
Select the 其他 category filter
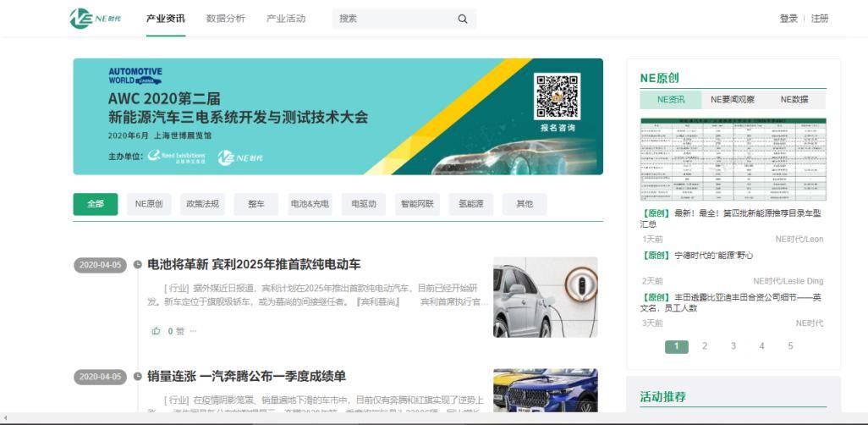pos(525,204)
